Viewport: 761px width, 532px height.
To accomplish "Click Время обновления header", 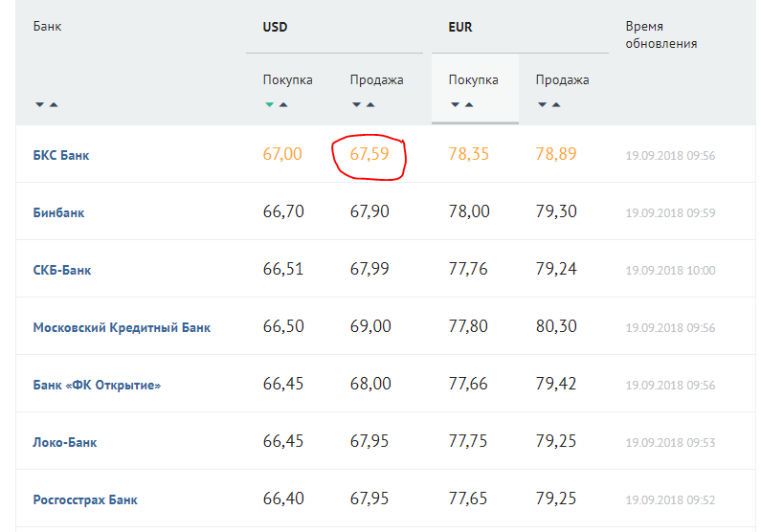I will pos(661,34).
